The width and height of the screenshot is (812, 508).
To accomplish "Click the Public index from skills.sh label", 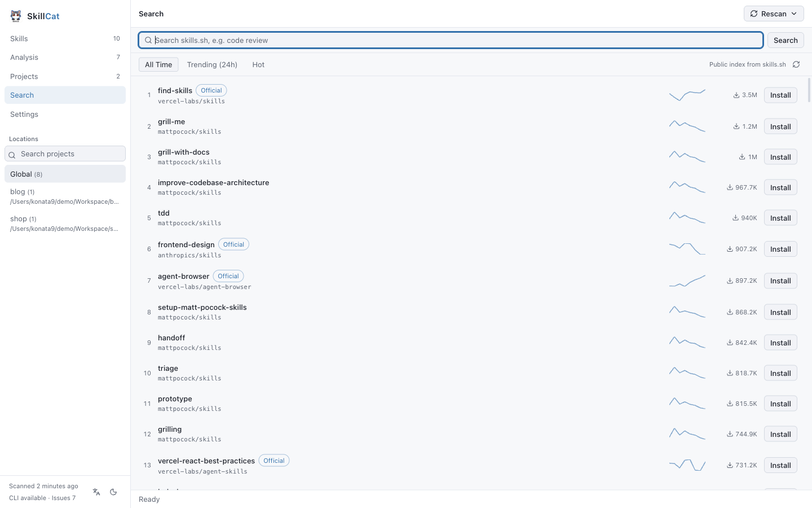I will point(747,64).
